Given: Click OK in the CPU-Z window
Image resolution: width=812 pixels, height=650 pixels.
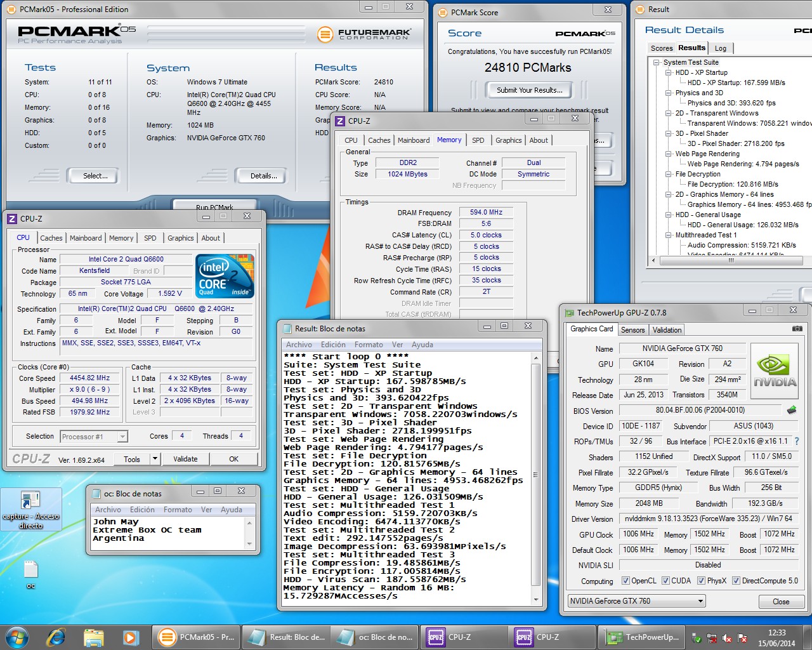Looking at the screenshot, I should point(234,459).
